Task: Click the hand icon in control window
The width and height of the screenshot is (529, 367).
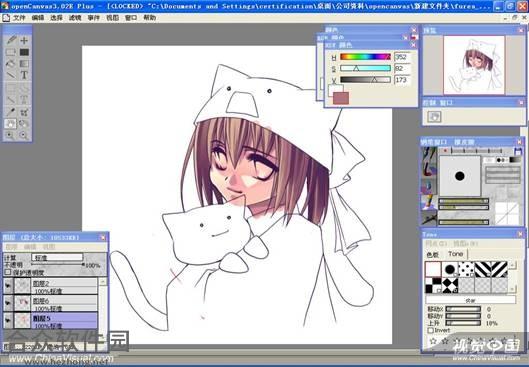Action: (434, 117)
